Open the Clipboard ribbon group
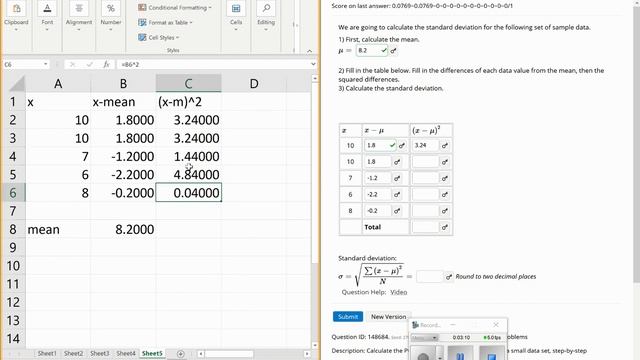 tap(16, 16)
